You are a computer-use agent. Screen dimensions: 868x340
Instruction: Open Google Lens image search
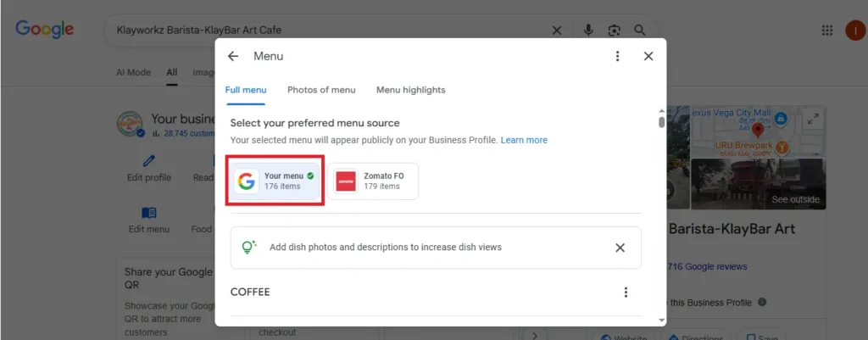(614, 31)
